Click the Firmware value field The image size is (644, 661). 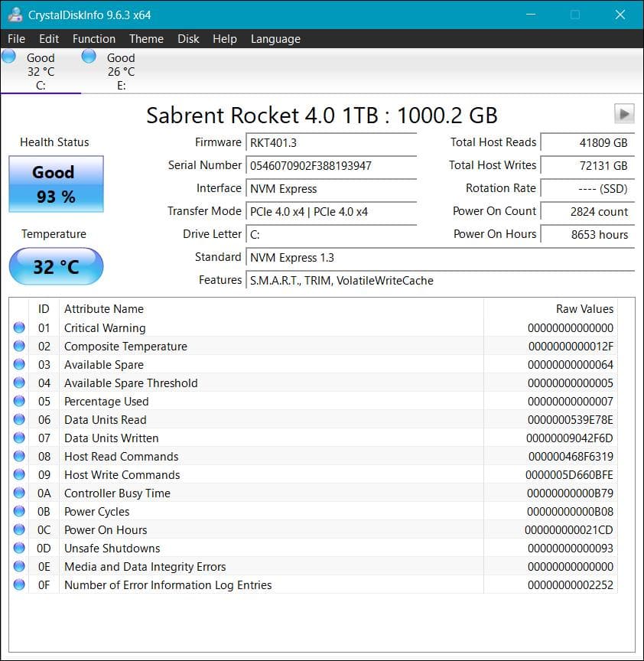pyautogui.click(x=331, y=142)
